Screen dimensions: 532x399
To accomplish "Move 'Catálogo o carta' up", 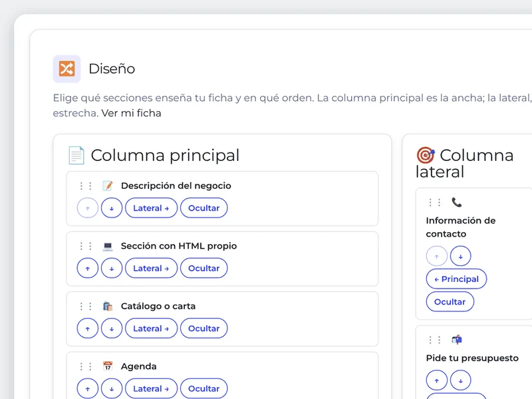I will 88,329.
